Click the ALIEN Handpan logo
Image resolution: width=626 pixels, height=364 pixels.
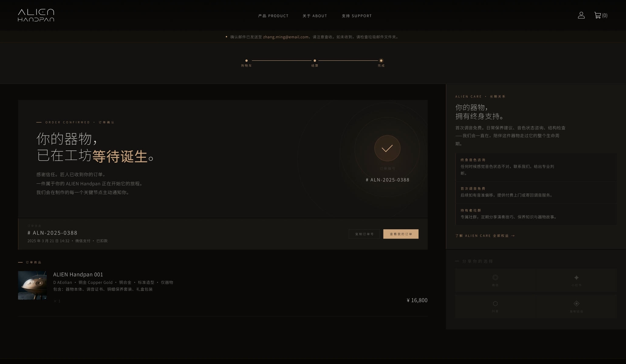coord(36,15)
